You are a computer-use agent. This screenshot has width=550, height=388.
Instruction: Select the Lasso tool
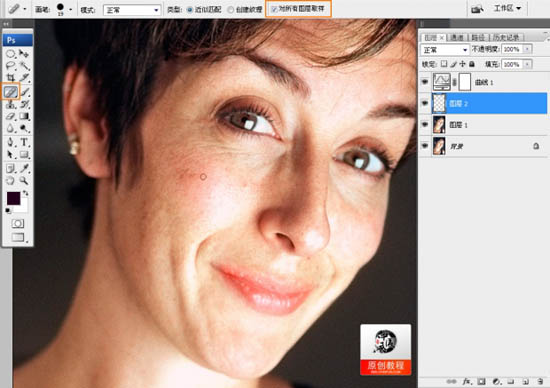[11, 66]
